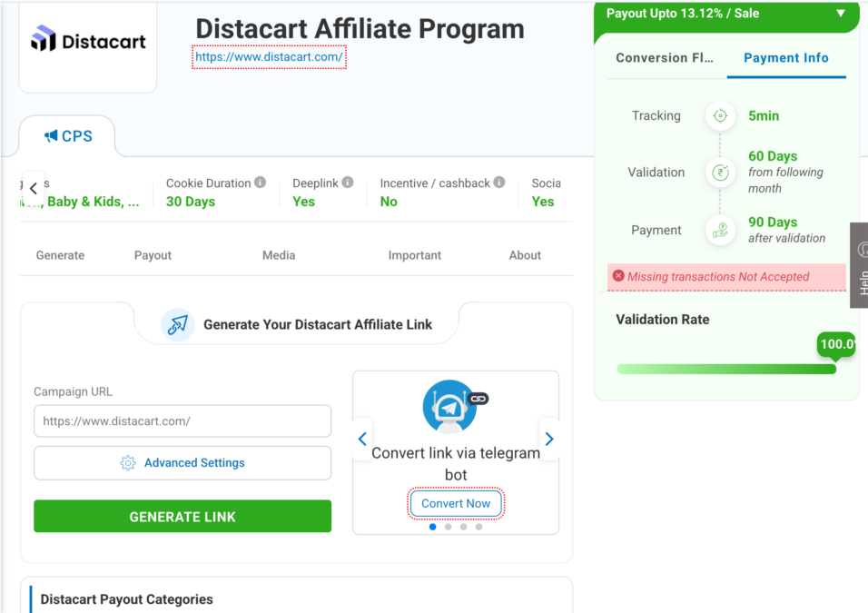Click the CPS megaphone icon
The height and width of the screenshot is (613, 868).
51,135
